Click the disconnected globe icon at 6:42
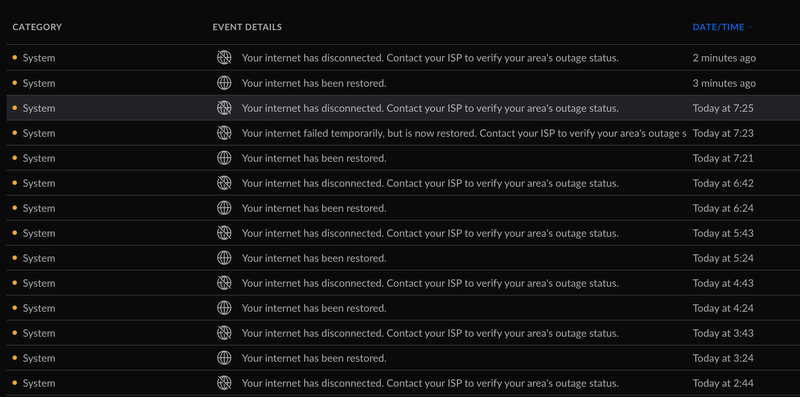This screenshot has width=800, height=397. point(224,183)
